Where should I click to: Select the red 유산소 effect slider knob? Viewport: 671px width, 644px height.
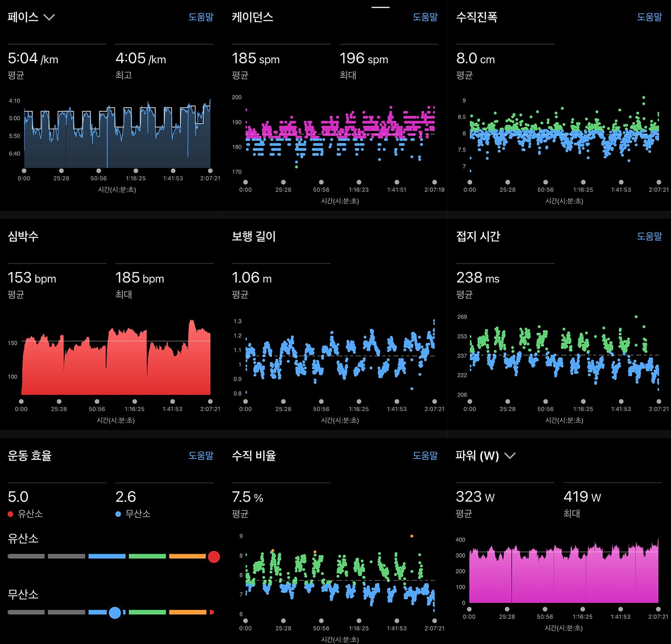point(214,556)
